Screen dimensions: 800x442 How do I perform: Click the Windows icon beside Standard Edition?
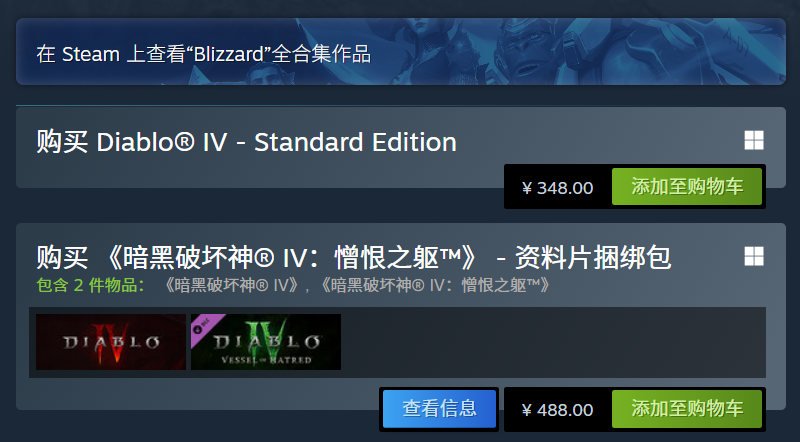(754, 140)
